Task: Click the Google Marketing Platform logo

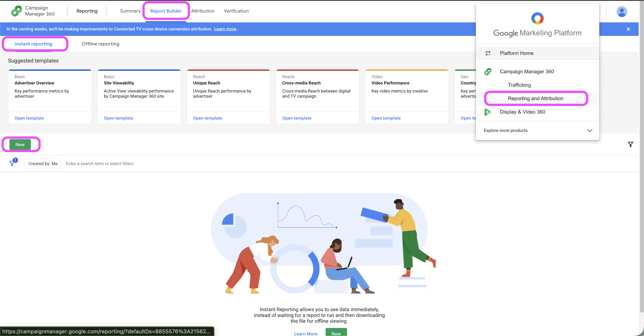Action: coord(537,18)
